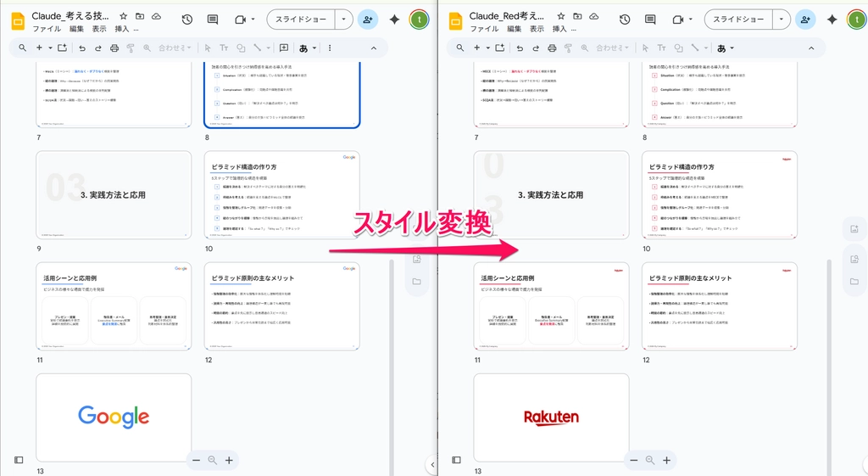The height and width of the screenshot is (476, 868).
Task: Start スライドショー in right window
Action: pyautogui.click(x=738, y=20)
